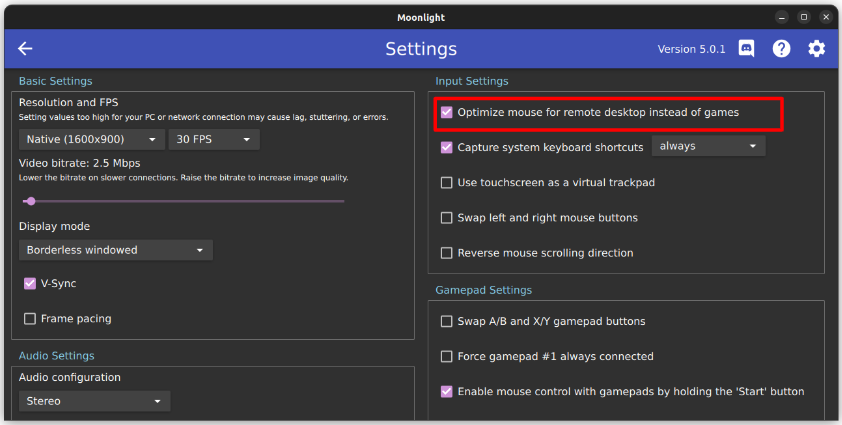The height and width of the screenshot is (425, 842).
Task: Close the Moonlight window
Action: tap(826, 17)
